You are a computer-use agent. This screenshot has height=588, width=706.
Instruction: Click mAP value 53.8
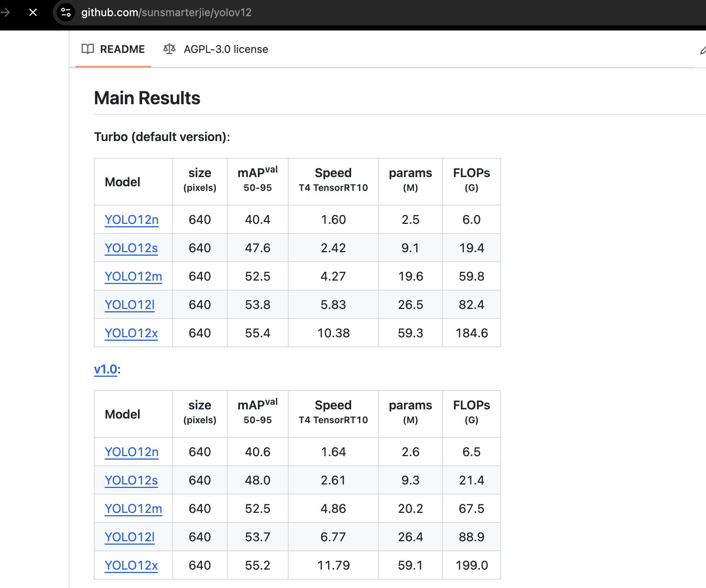tap(258, 305)
